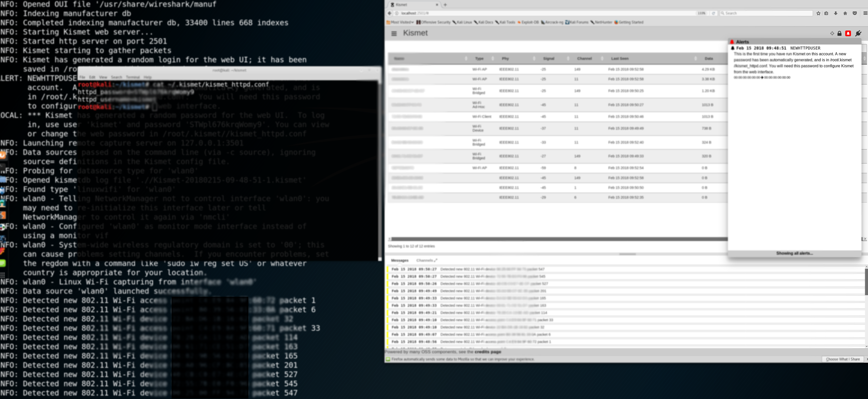Open the Kali Linux bookmark

[x=462, y=22]
